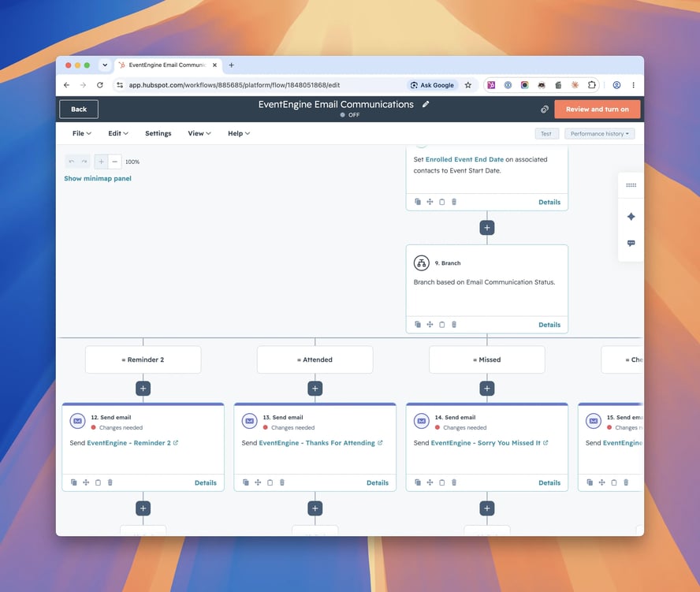The width and height of the screenshot is (700, 592).
Task: Add action below 12. Send email card
Action: pyautogui.click(x=143, y=508)
